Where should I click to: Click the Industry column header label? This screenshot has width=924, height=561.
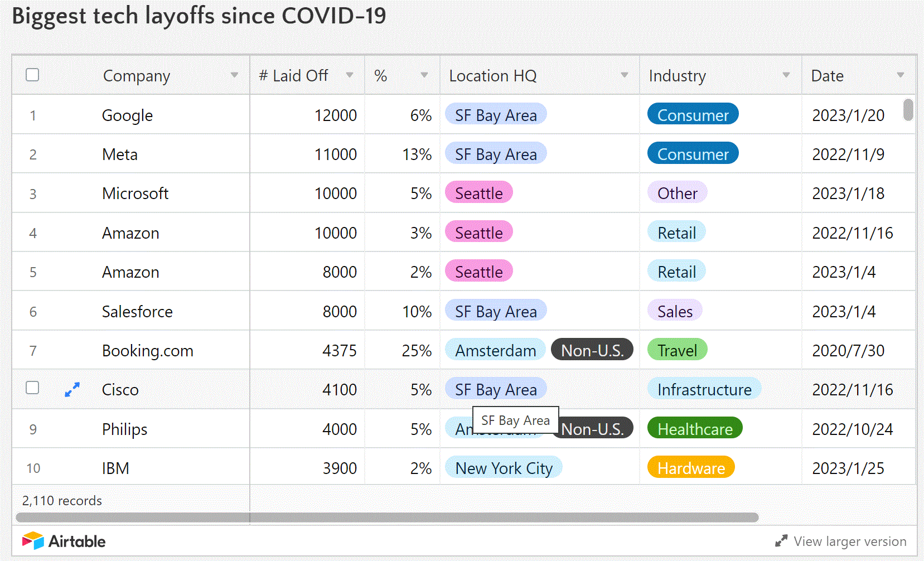click(x=677, y=75)
